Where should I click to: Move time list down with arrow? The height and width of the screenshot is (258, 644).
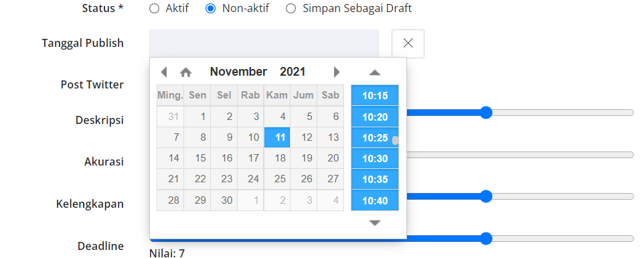pyautogui.click(x=375, y=223)
